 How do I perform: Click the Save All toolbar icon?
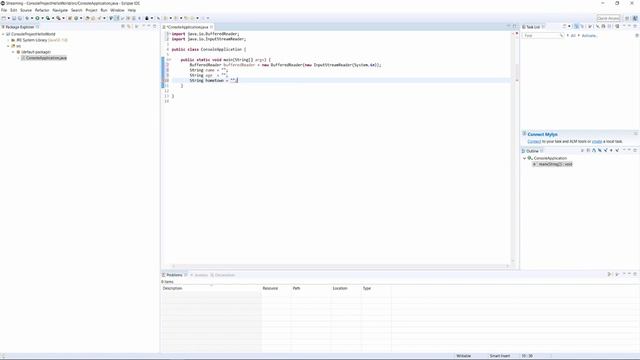(x=20, y=18)
